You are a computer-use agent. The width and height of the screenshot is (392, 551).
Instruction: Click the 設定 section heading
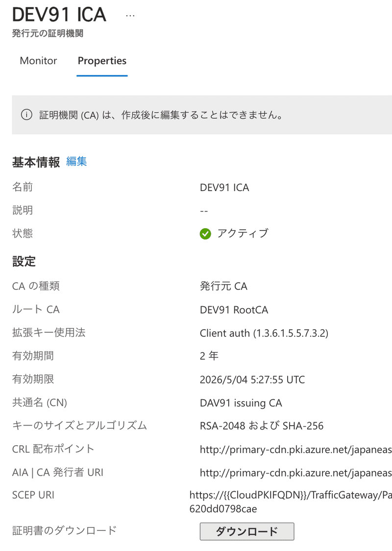point(24,261)
